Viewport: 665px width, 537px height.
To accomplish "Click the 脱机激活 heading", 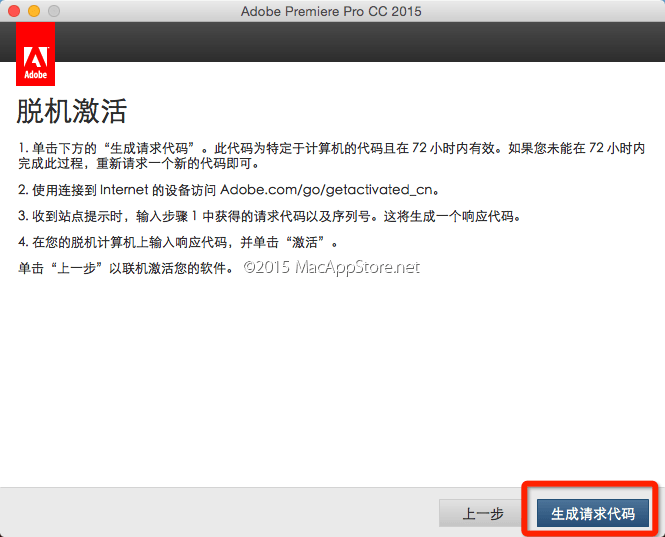I will [x=71, y=110].
